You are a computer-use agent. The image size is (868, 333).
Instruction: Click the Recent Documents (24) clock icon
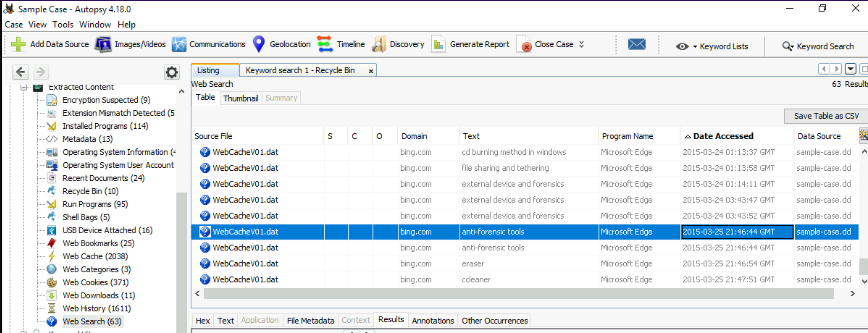(x=52, y=178)
